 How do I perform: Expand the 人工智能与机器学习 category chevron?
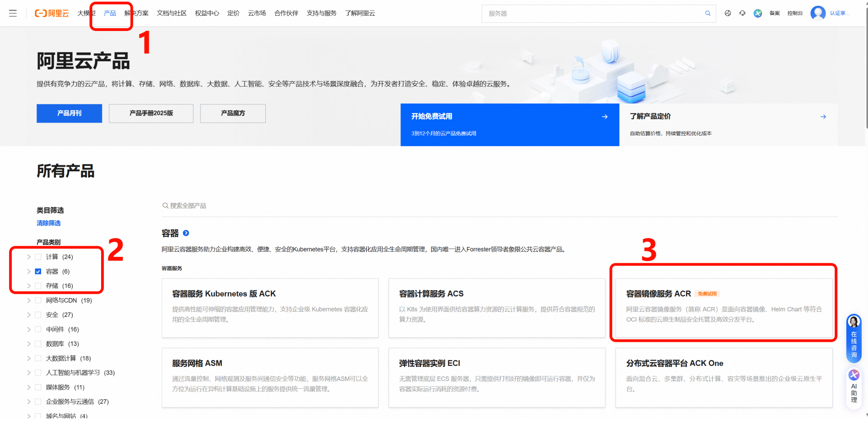[x=29, y=373]
